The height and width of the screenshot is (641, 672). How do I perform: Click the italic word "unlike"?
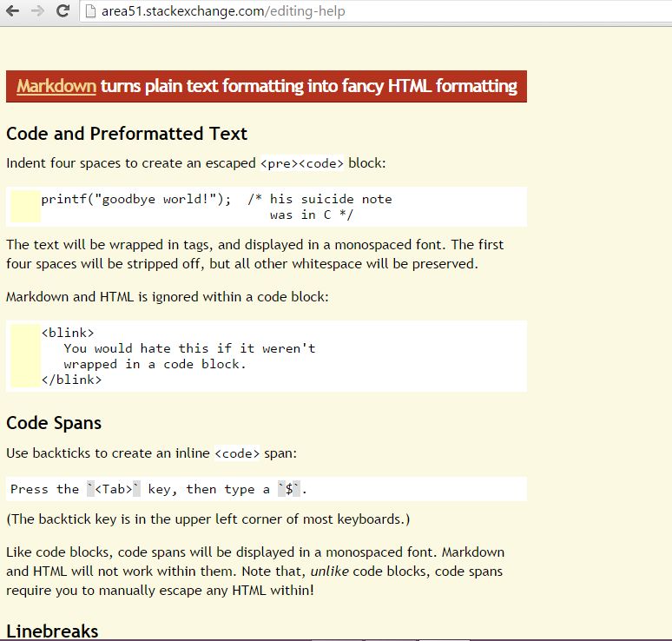[x=330, y=572]
